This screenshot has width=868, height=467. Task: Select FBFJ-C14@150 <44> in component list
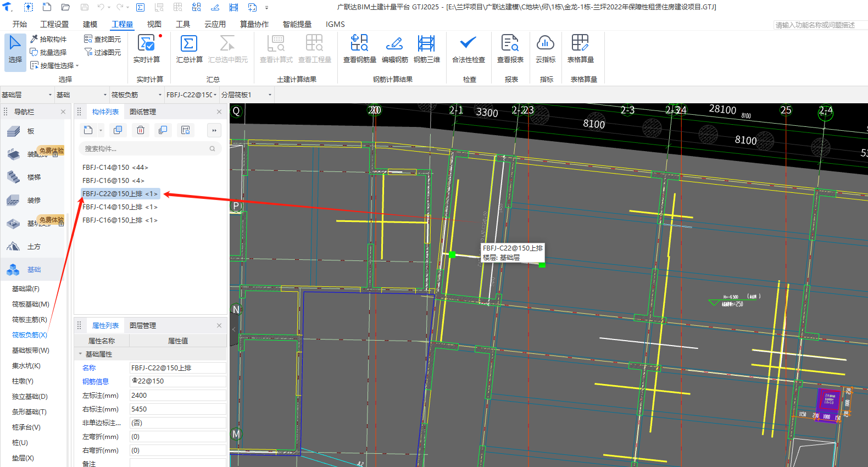click(115, 168)
